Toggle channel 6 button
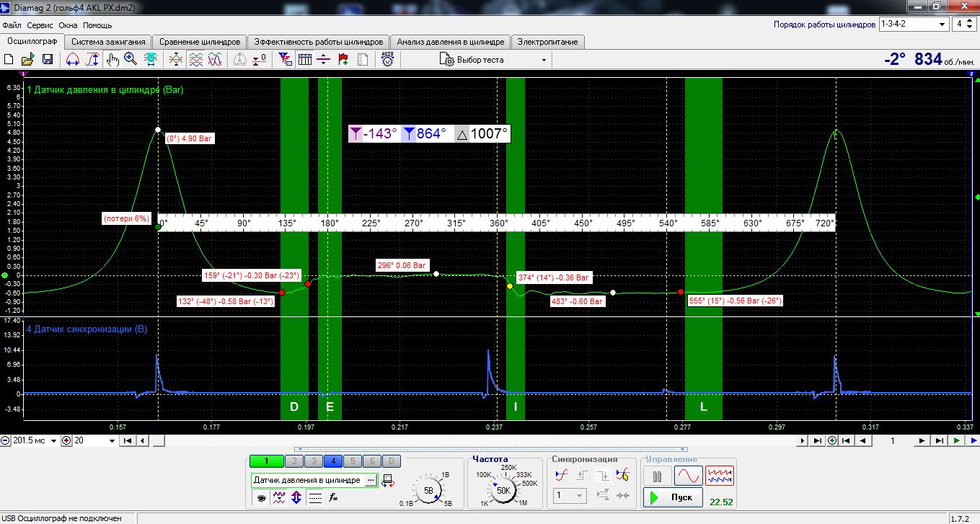Viewport: 980px width, 524px height. [371, 461]
